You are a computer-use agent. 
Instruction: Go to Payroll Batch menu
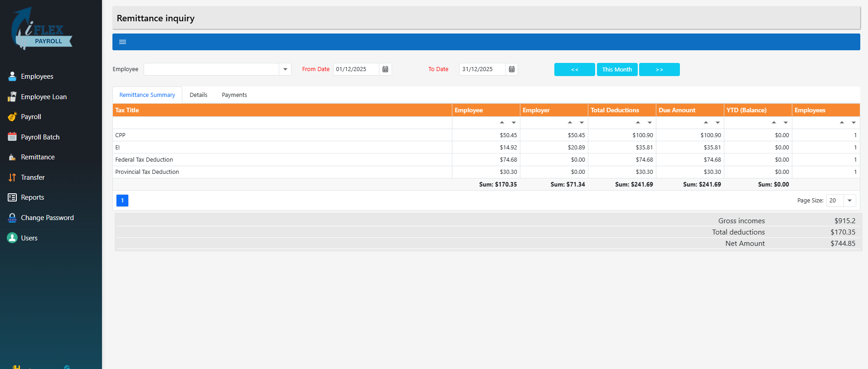click(x=40, y=137)
